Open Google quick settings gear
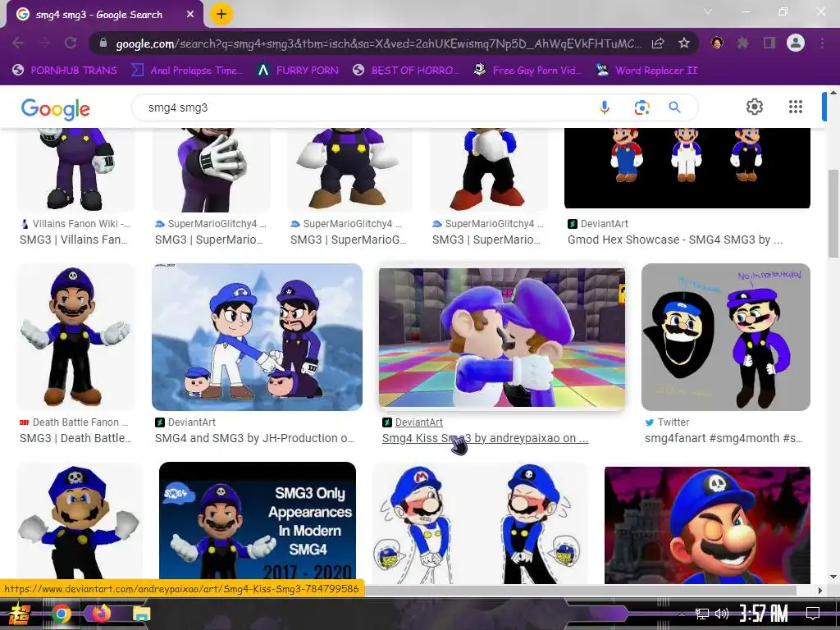 [x=755, y=107]
